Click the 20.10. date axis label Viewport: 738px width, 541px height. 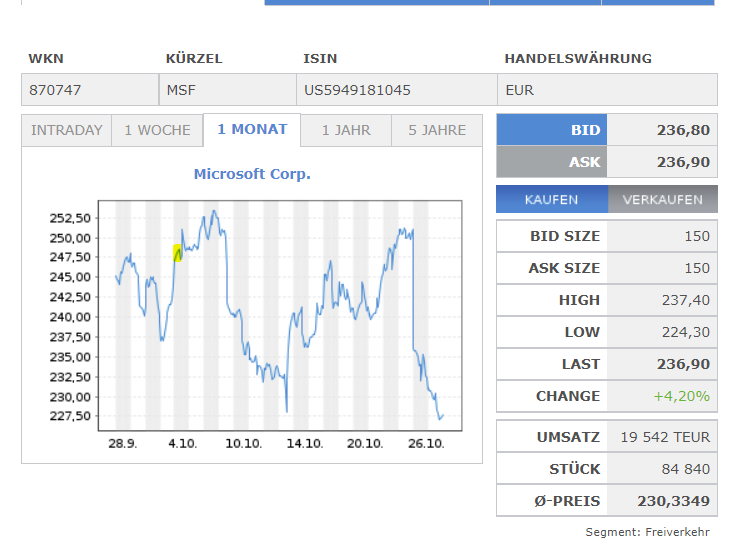(365, 444)
